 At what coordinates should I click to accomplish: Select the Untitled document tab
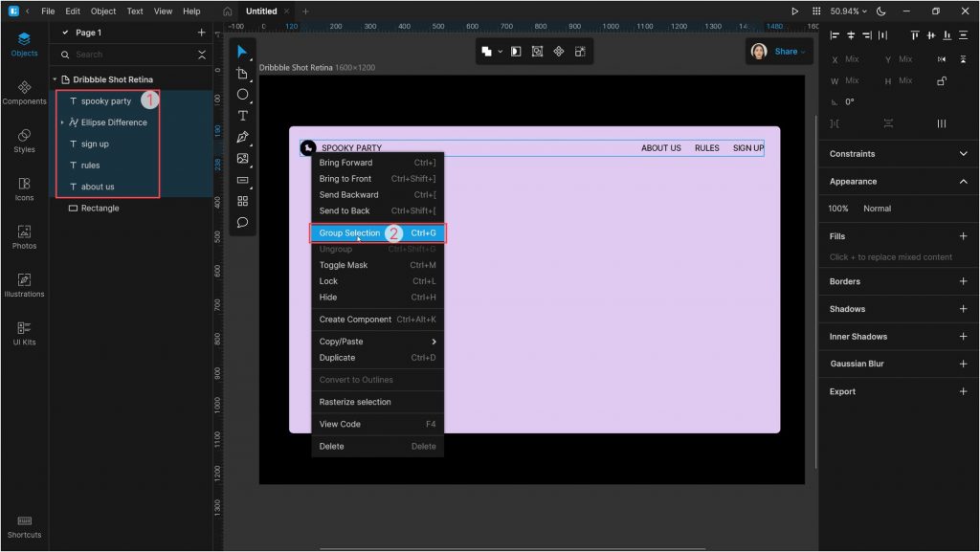tap(261, 11)
